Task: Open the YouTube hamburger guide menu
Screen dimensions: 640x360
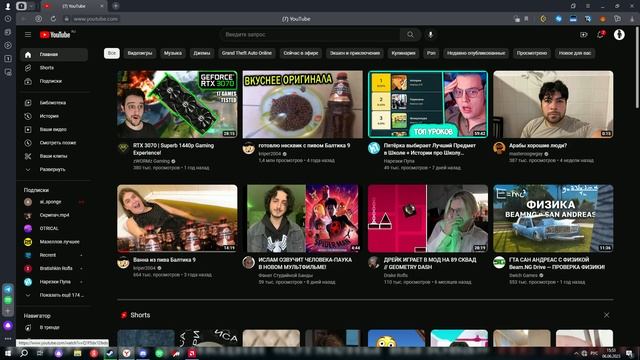Action: 28,35
